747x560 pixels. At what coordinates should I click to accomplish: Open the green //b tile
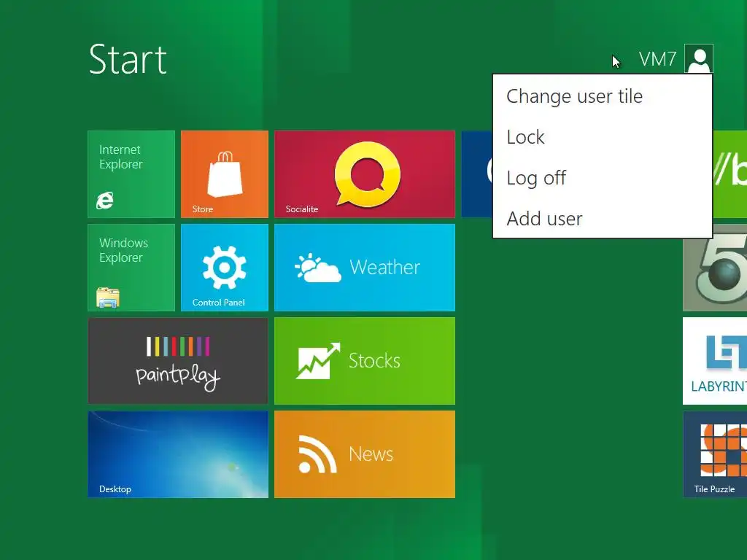tap(729, 174)
